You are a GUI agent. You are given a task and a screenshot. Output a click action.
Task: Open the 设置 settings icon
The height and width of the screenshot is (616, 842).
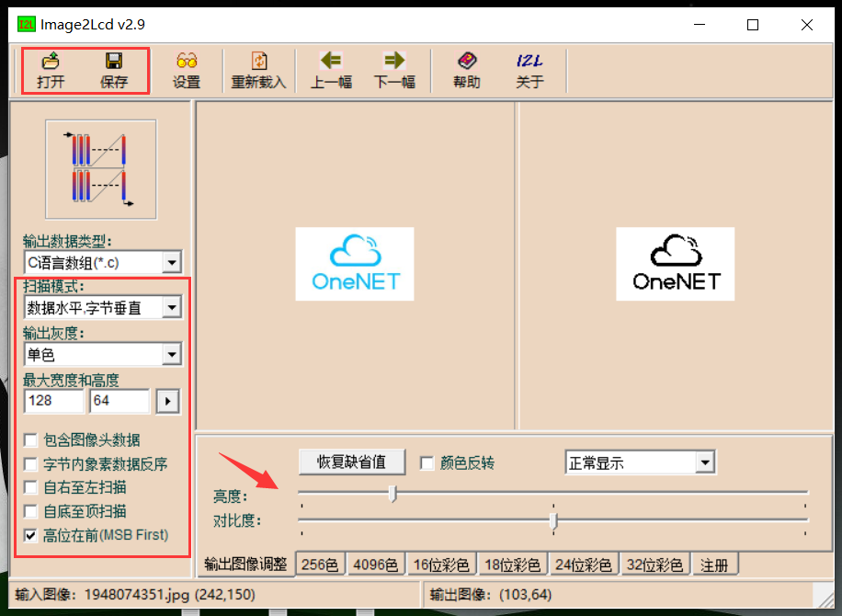coord(187,69)
